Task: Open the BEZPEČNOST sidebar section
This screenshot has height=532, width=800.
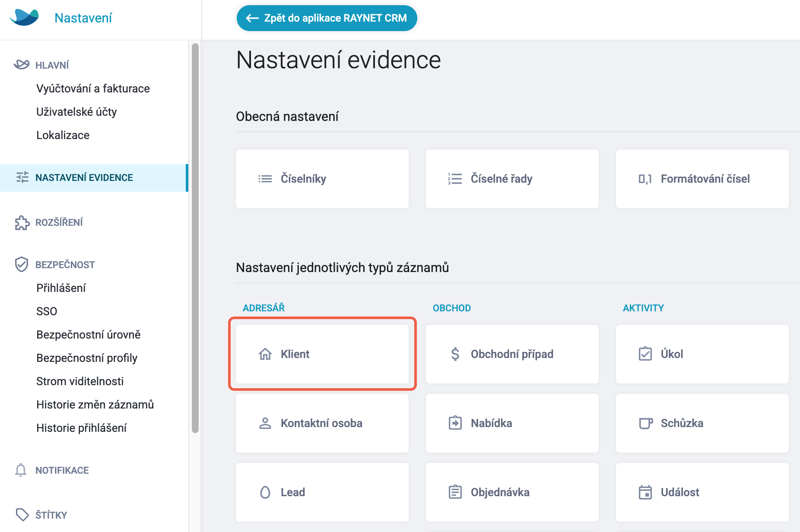Action: coord(65,265)
